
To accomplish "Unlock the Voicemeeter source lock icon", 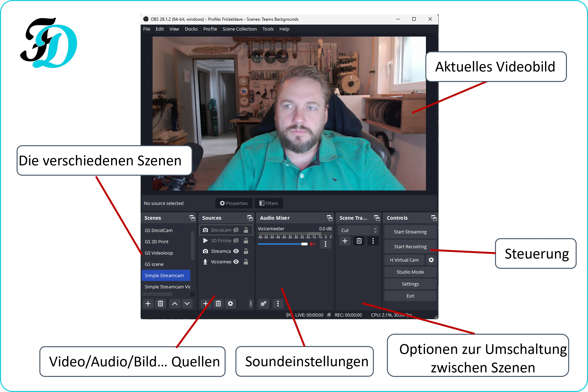I will [x=246, y=262].
